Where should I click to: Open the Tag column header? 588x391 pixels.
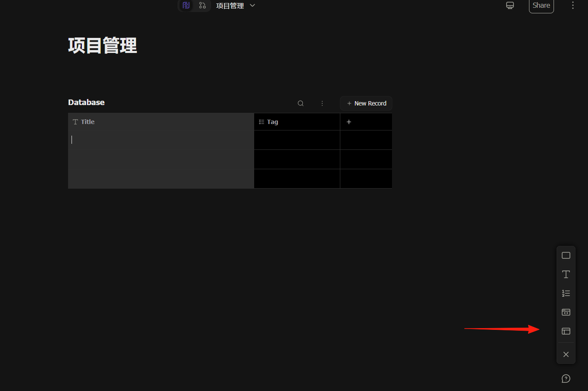coord(297,122)
